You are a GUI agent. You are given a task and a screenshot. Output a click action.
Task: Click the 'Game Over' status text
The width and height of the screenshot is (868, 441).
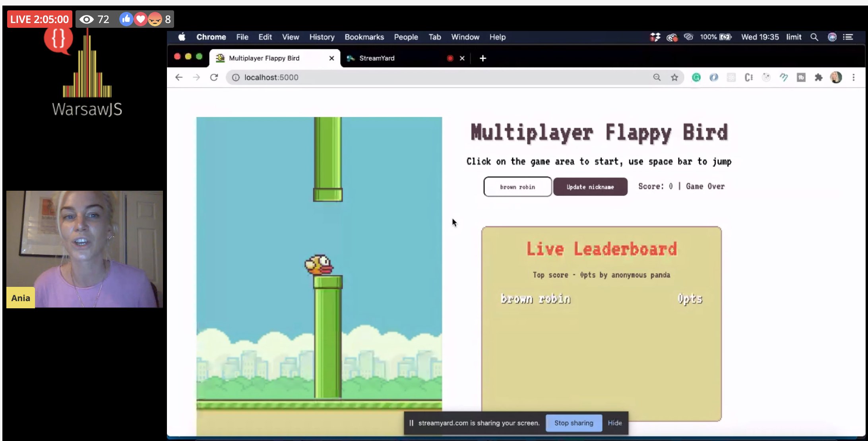click(x=705, y=186)
